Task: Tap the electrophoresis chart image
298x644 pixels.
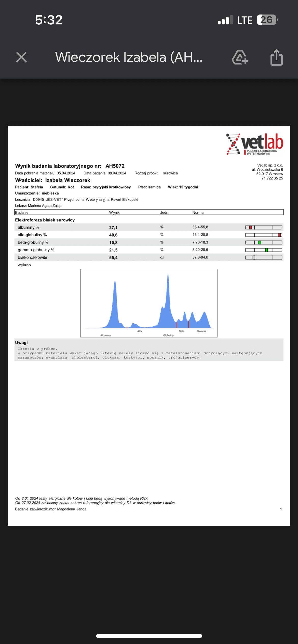Action: point(149,303)
